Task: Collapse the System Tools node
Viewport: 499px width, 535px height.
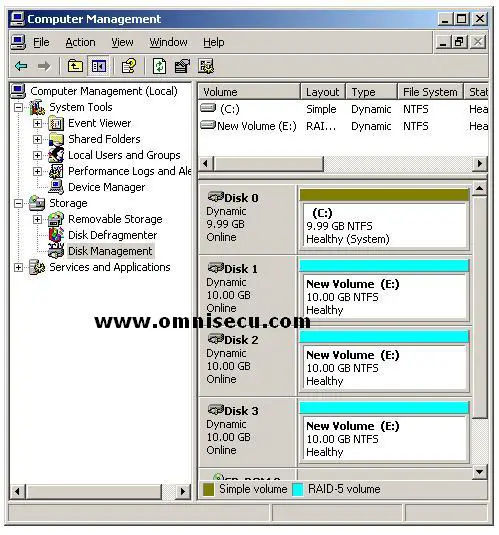Action: point(18,107)
